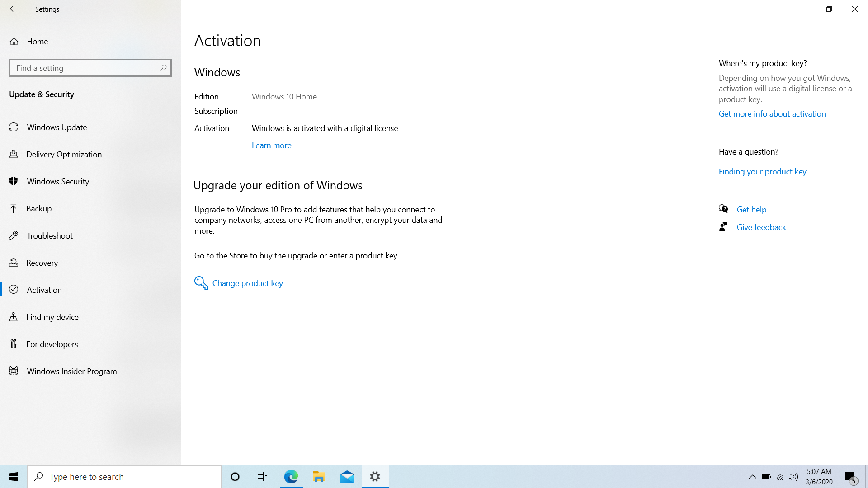Open the Mail app from taskbar

[x=347, y=477]
